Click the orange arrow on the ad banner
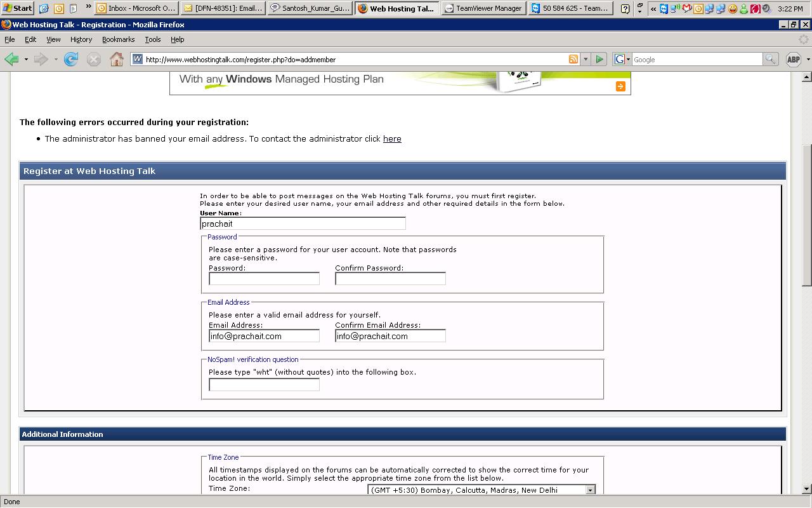This screenshot has width=812, height=508. click(x=620, y=86)
